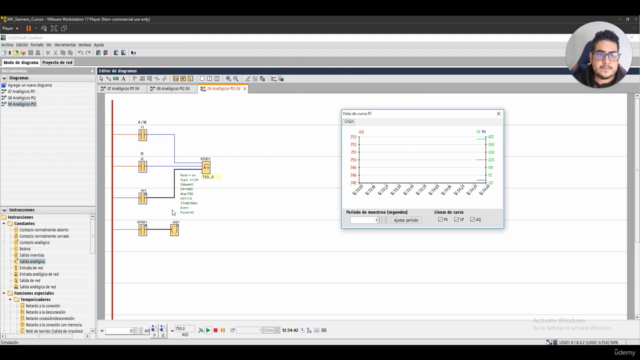
Task: Open the Formato menu
Action: tap(37, 45)
